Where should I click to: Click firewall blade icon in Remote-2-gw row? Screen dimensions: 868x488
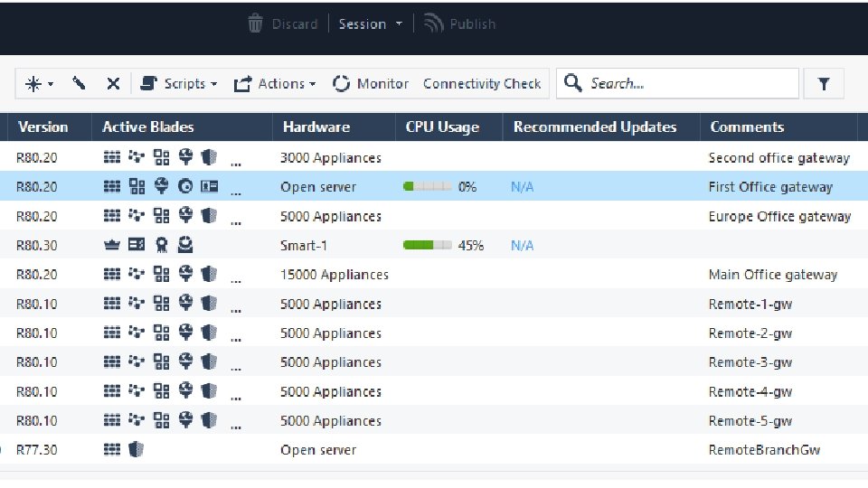112,332
